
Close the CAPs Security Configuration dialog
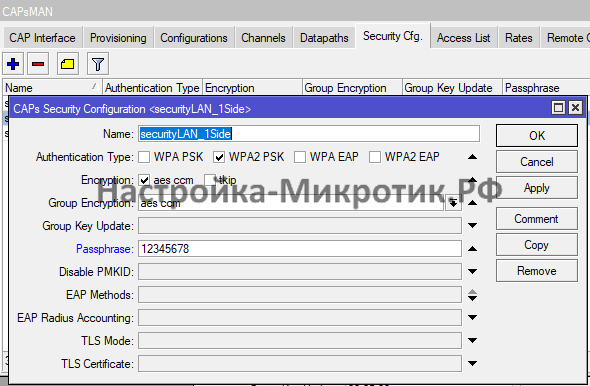tap(575, 108)
